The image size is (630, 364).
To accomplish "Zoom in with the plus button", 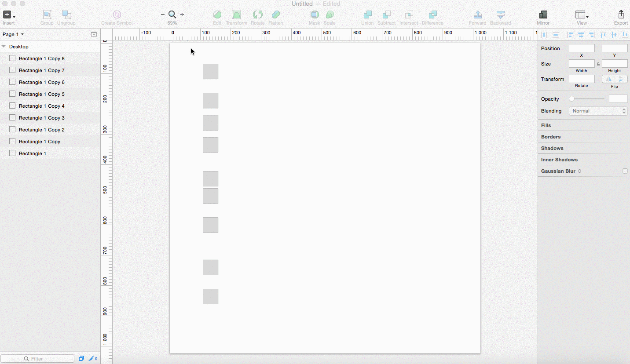I will tap(182, 15).
